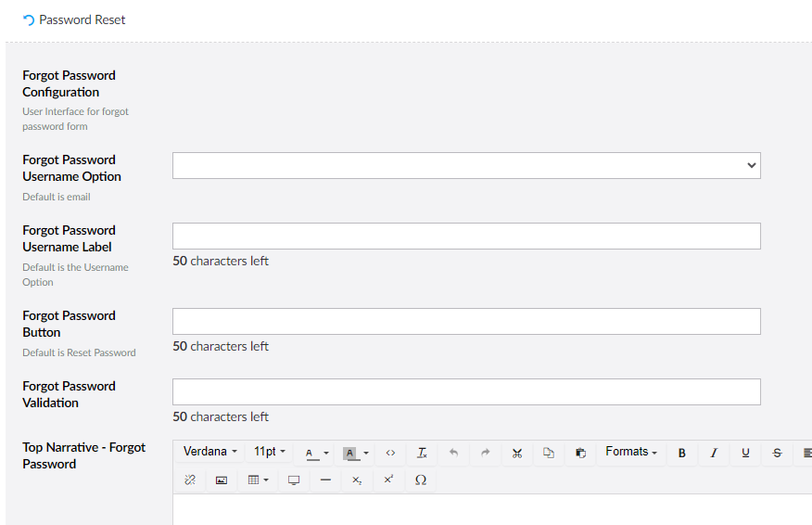The image size is (812, 525).
Task: Toggle underline formatting in editor
Action: pyautogui.click(x=745, y=453)
